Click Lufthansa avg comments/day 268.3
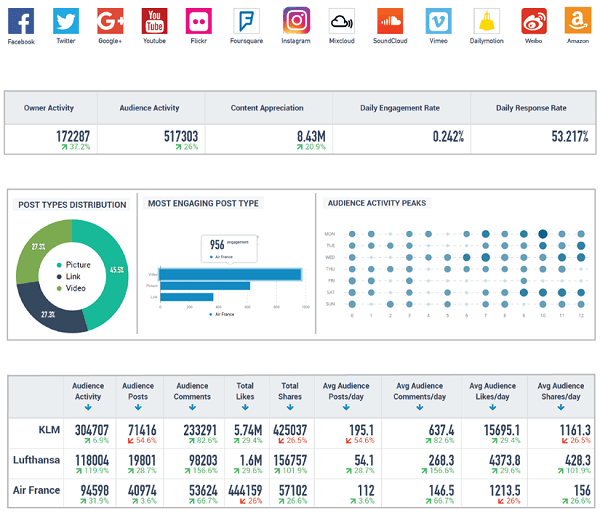This screenshot has width=600, height=515. click(441, 460)
